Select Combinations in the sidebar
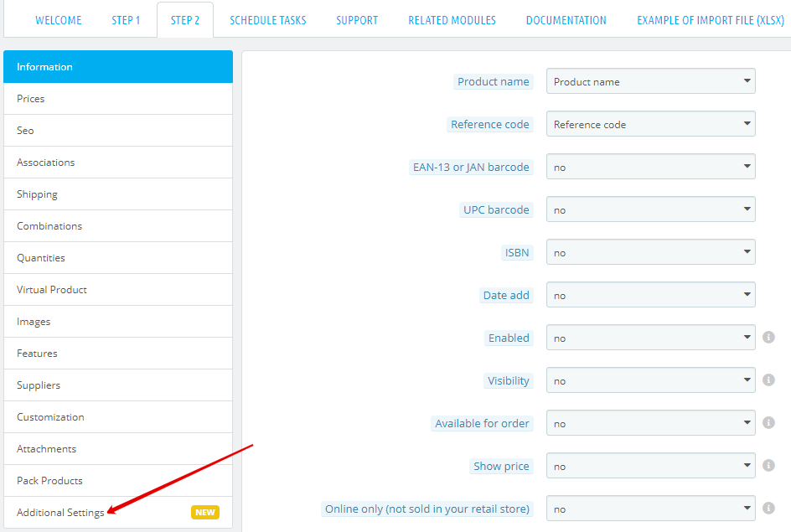 [118, 226]
